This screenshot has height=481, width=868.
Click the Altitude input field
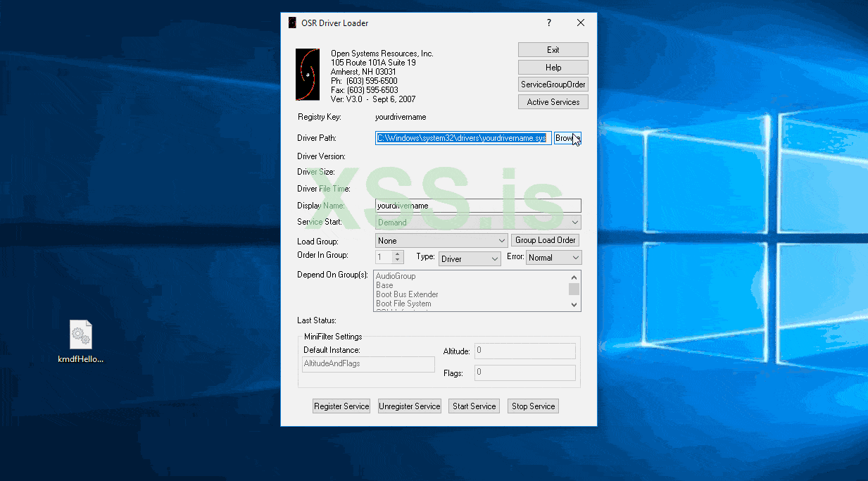click(x=525, y=351)
